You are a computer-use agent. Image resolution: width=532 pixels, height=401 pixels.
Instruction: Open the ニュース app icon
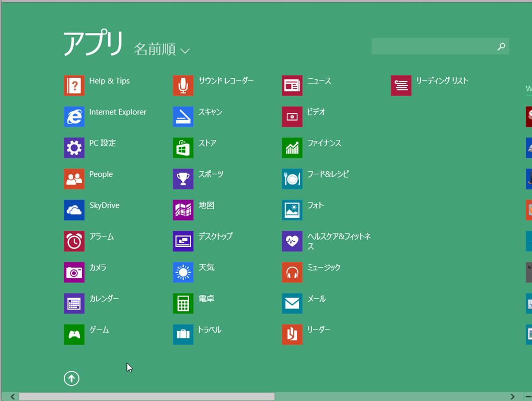point(292,86)
